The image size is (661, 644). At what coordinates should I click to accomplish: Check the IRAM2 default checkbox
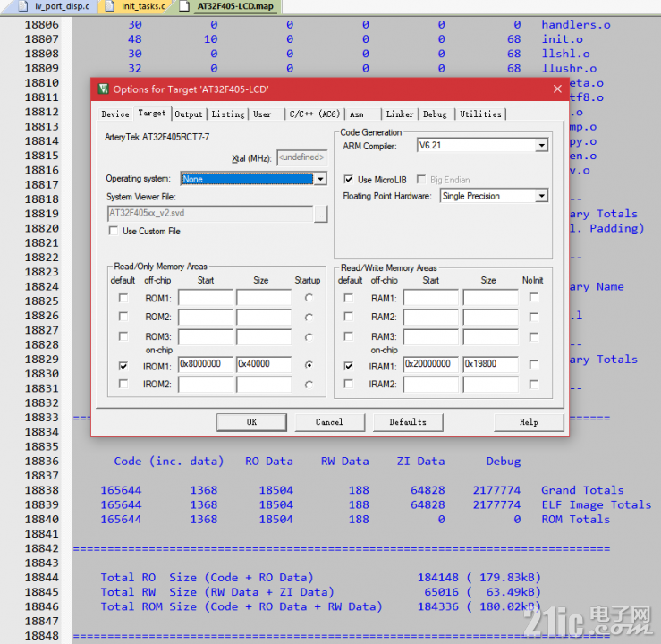pyautogui.click(x=348, y=384)
